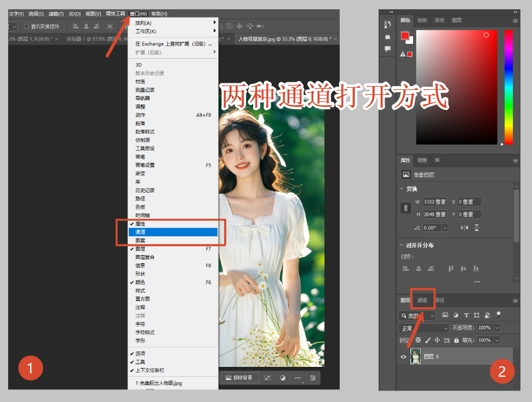Open the rotation angle dropdown arrow
Screen dimensions: 532x402
tap(444, 228)
